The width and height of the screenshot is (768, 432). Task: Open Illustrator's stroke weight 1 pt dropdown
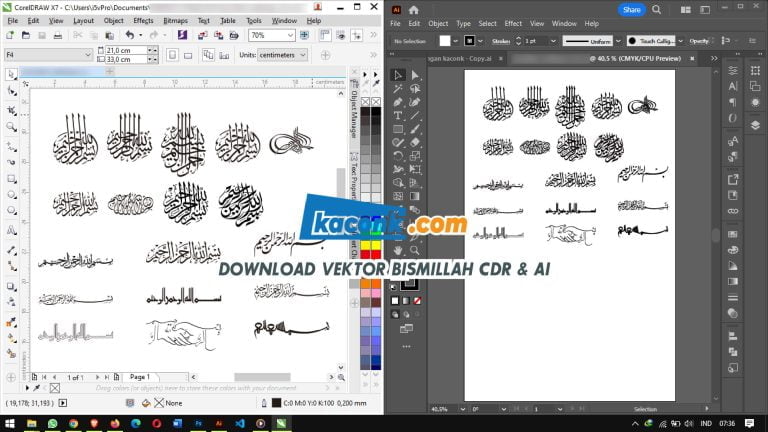coord(553,41)
